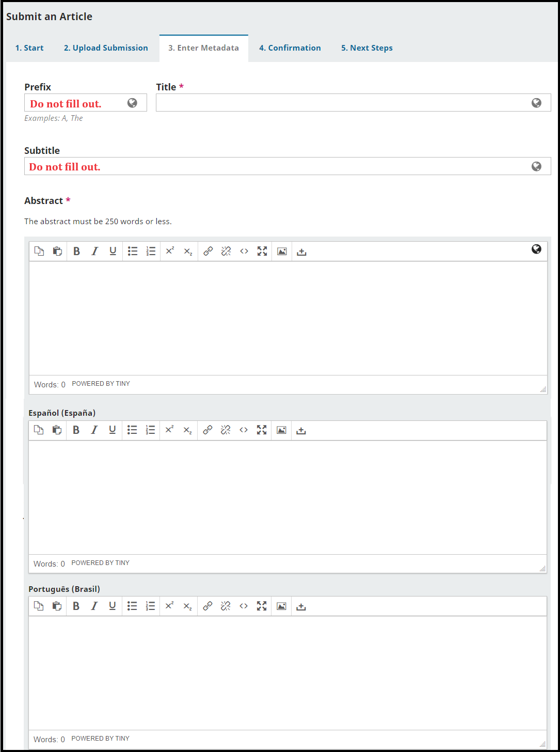Apply superscript in the main Abstract editor
Screen dimensions: 560x752
tap(170, 251)
